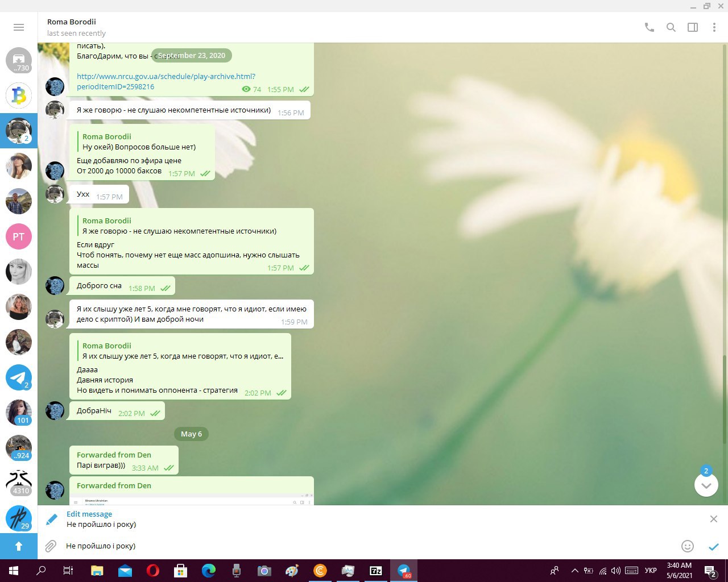Open Task View on taskbar
This screenshot has width=728, height=582.
[68, 571]
